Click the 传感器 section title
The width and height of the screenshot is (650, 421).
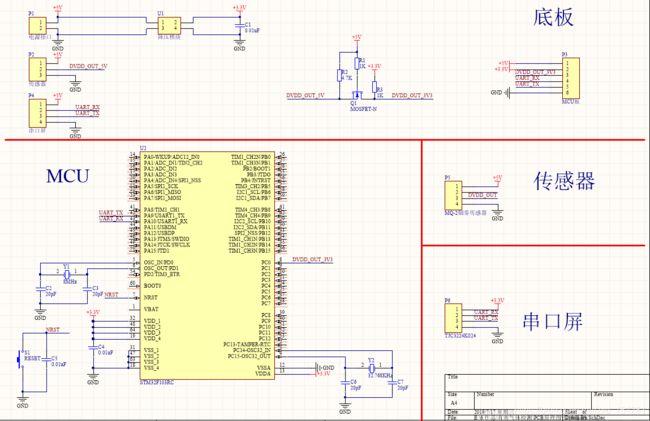[x=564, y=181]
